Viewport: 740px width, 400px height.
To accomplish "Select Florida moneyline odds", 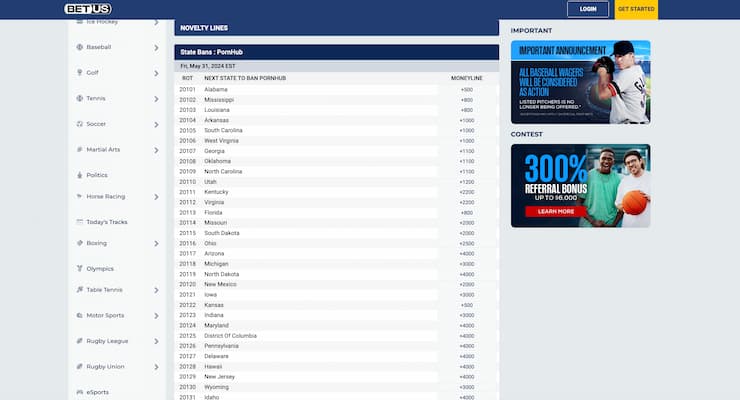I will tap(467, 213).
